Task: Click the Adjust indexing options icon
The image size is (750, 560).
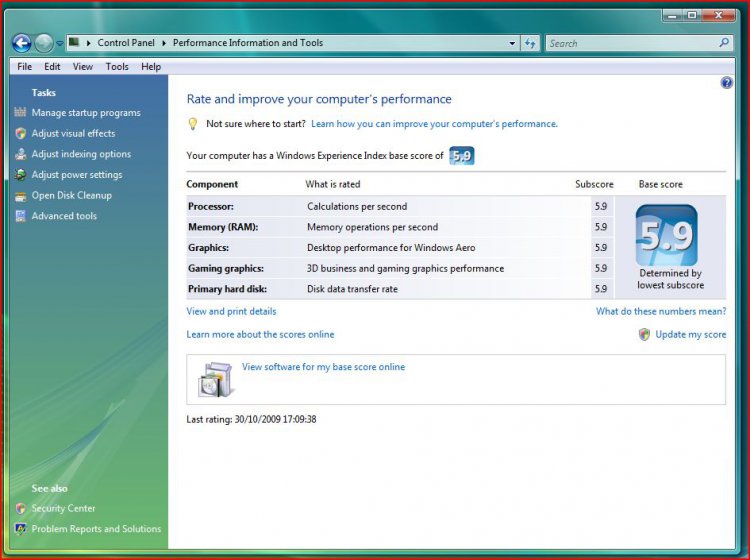Action: 20,154
